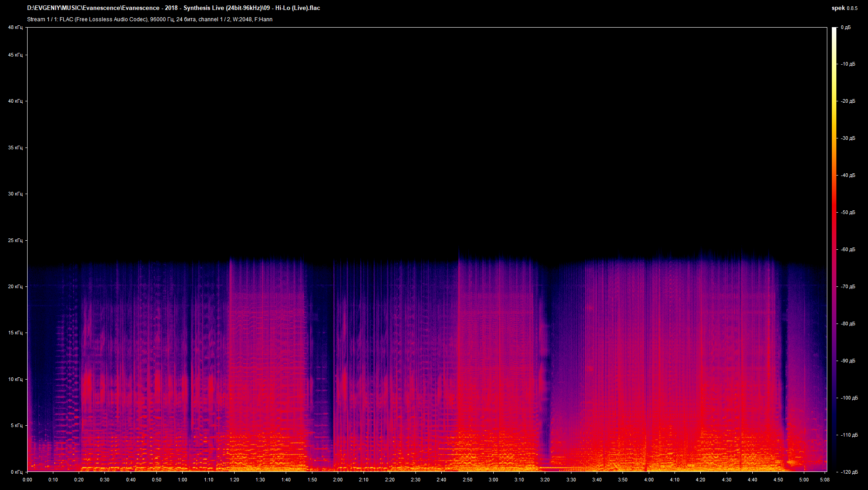868x490 pixels.
Task: Click the spek 0.8.5 version label
Action: (844, 8)
